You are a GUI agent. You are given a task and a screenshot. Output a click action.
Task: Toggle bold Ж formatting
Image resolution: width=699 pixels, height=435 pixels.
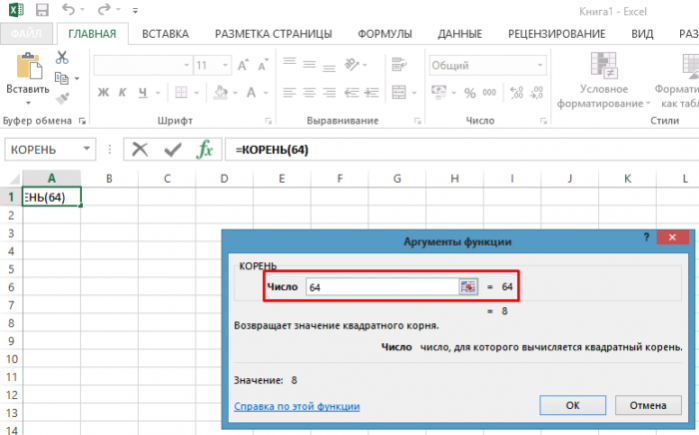coord(103,92)
